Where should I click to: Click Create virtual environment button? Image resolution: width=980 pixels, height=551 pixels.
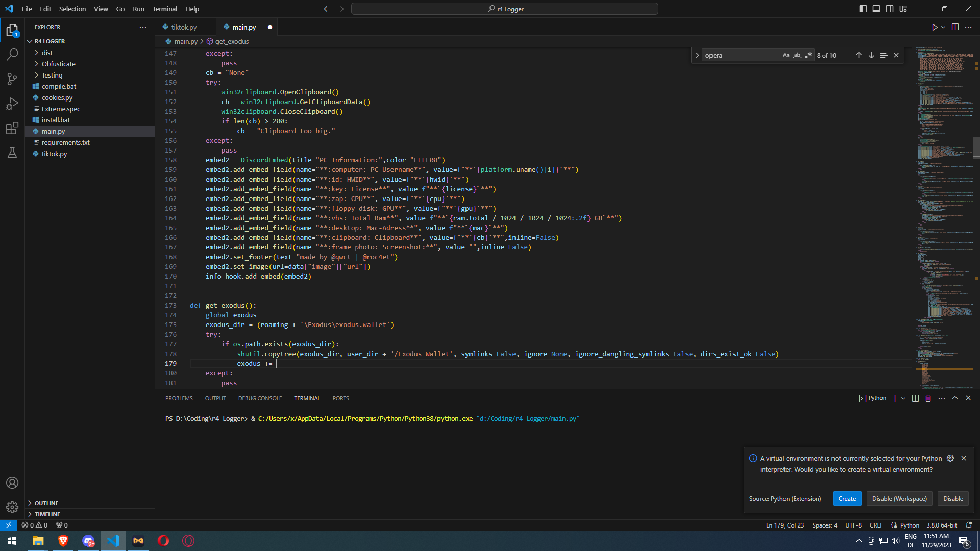click(847, 499)
